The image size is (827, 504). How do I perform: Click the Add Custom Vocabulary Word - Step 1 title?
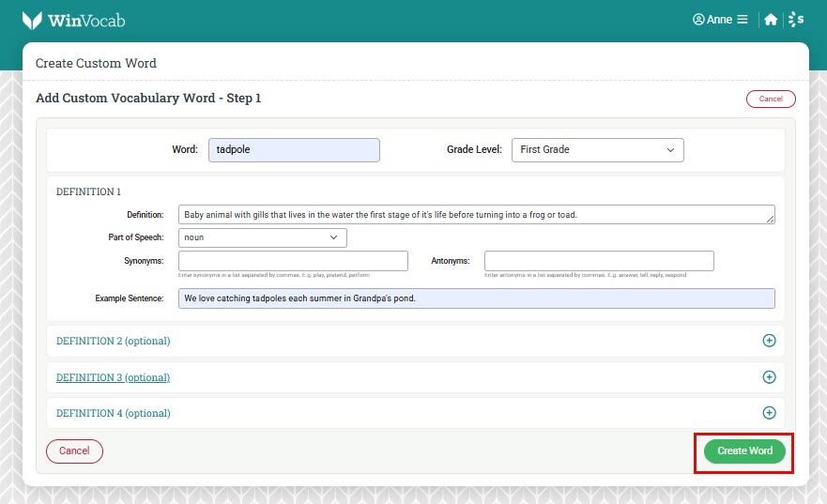point(148,98)
